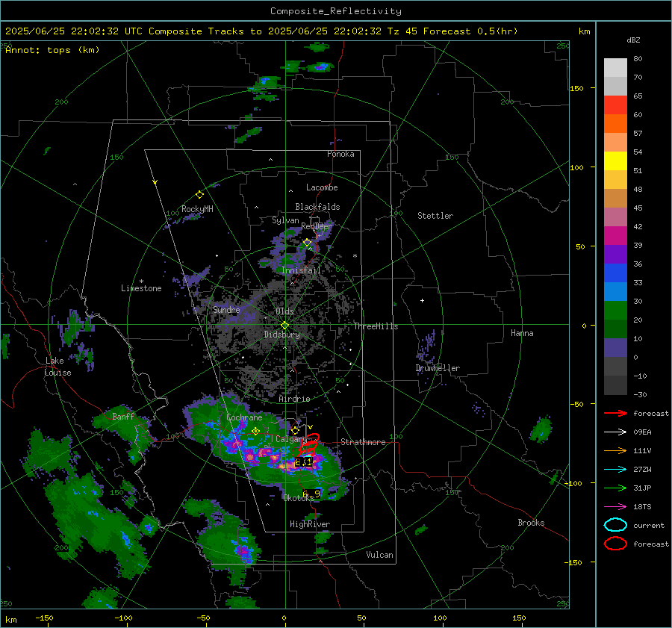Click the white plus marker near Hanna
672x628 pixels.
[x=422, y=300]
